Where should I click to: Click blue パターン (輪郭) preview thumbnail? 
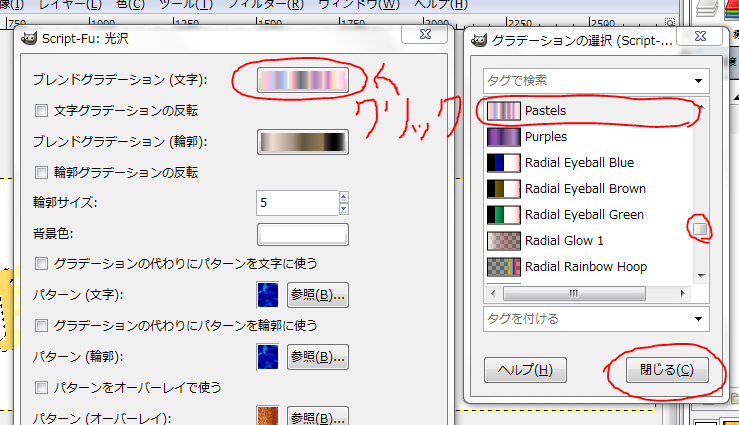click(x=268, y=357)
